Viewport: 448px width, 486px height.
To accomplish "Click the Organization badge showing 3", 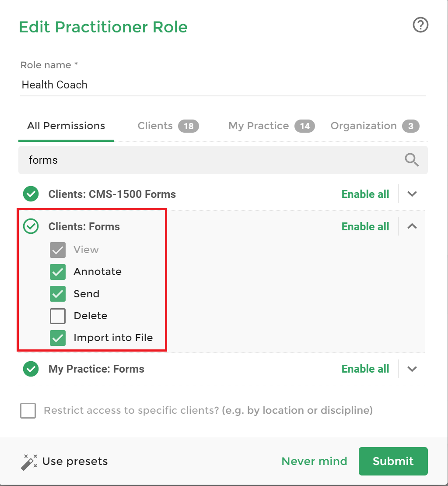I will coord(410,126).
